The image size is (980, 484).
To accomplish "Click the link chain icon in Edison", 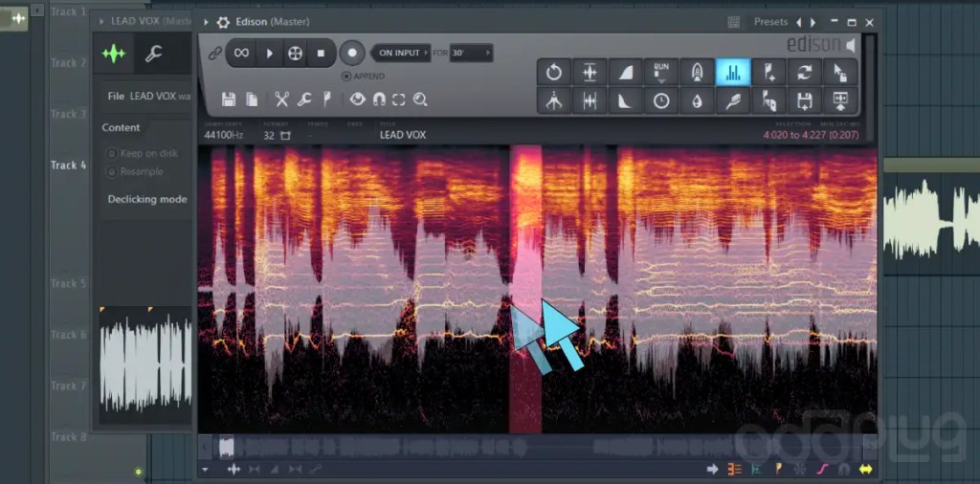I will coord(214,54).
